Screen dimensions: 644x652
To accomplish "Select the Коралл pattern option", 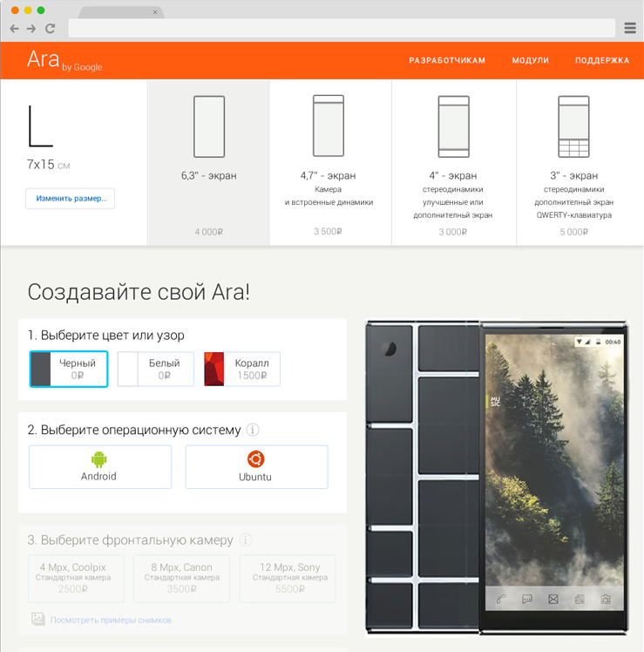I will [242, 369].
